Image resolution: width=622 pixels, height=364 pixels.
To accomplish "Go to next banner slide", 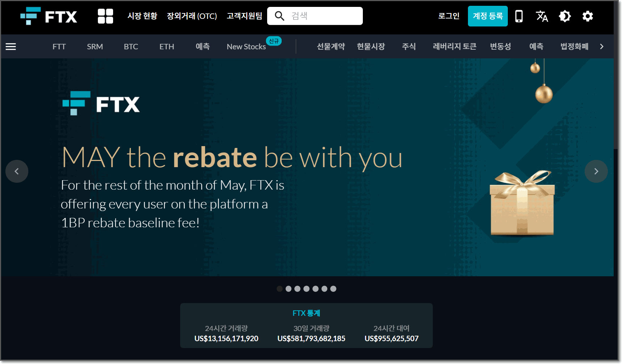I will tap(596, 171).
